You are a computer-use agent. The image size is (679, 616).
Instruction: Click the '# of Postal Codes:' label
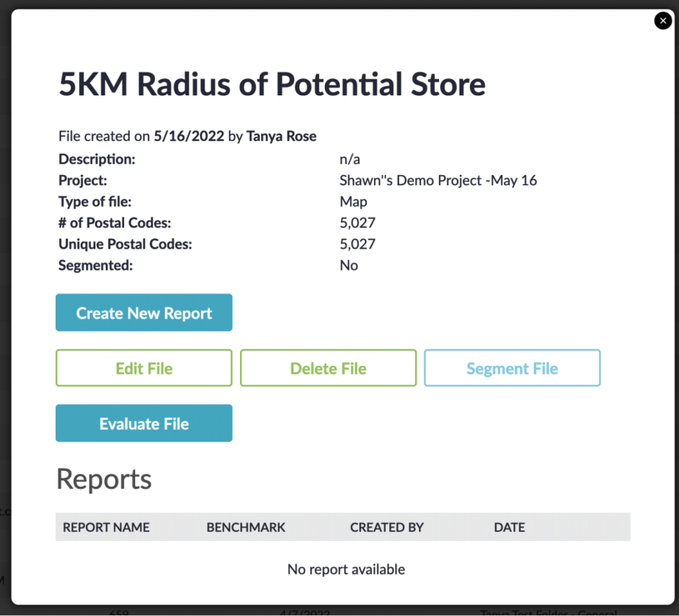point(115,223)
